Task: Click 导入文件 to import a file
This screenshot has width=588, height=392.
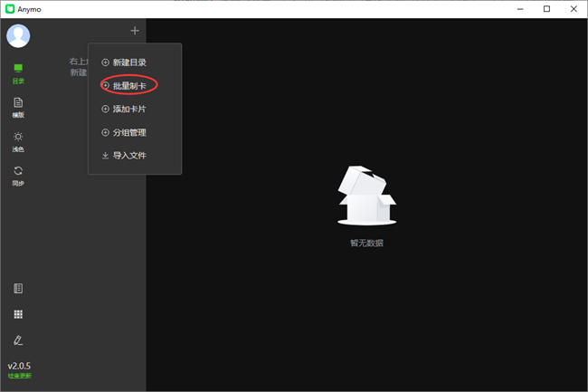Action: tap(128, 156)
